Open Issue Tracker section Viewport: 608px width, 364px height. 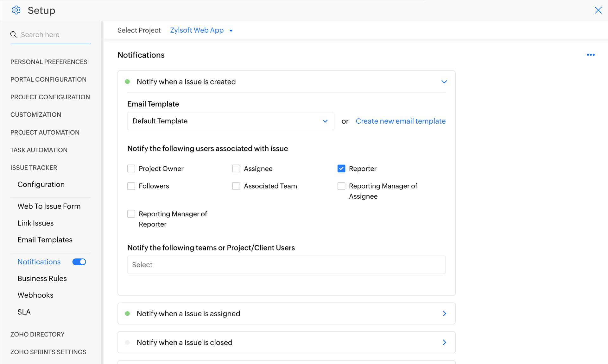click(x=34, y=168)
